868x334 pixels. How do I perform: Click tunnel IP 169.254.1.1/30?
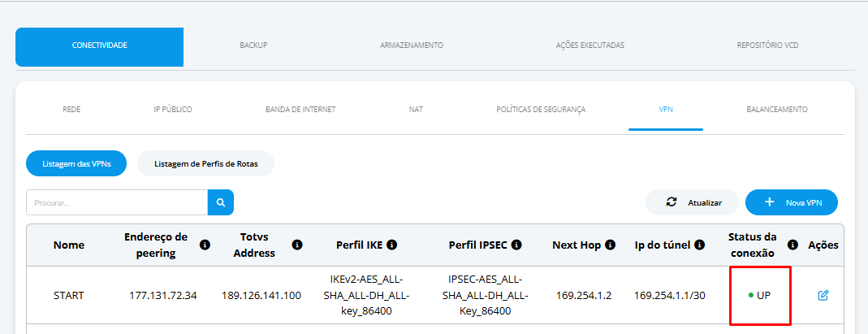pos(670,295)
